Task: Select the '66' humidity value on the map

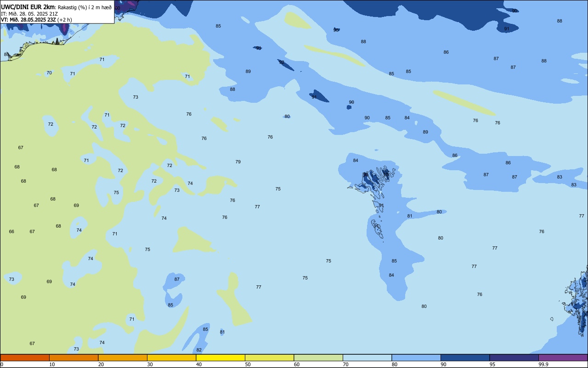Action: (x=11, y=232)
